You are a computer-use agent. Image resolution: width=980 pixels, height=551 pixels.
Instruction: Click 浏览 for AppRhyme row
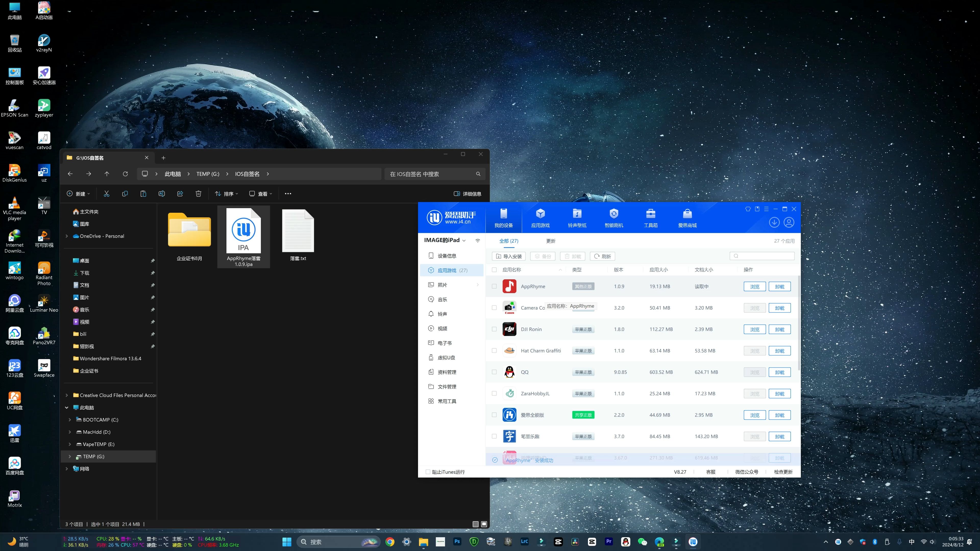click(755, 286)
